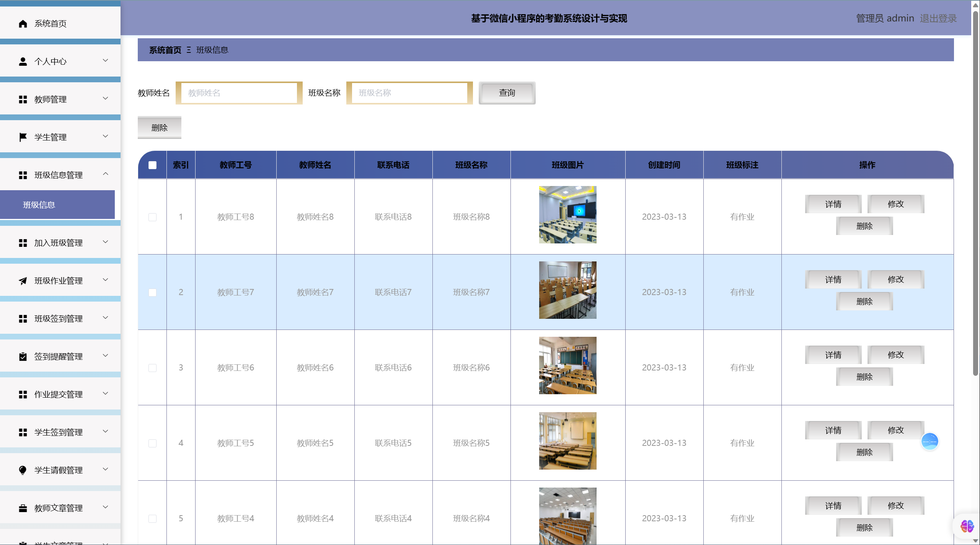Screen dimensions: 980x545
Task: Expand the 学生签到管理 submenu
Action: point(106,432)
